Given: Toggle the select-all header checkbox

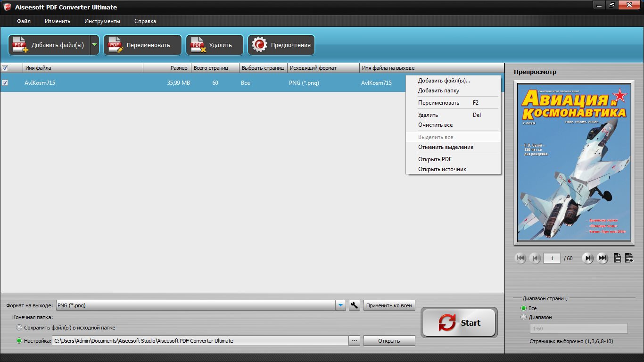Looking at the screenshot, I should [5, 68].
